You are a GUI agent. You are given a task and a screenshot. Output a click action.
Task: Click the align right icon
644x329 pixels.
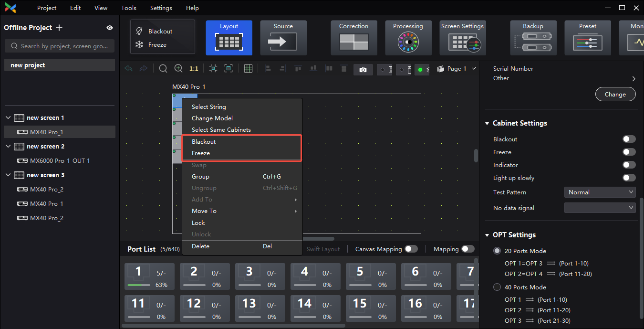coord(282,69)
